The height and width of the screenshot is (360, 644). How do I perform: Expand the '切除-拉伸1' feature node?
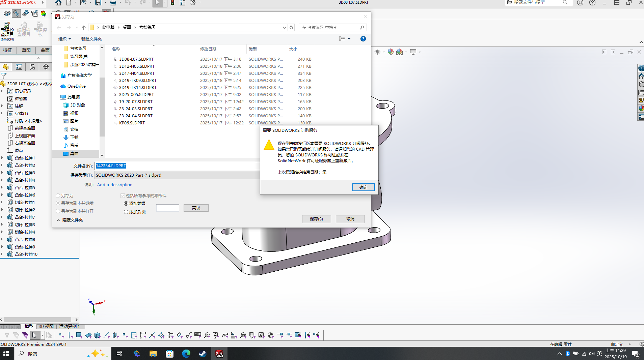pos(2,202)
